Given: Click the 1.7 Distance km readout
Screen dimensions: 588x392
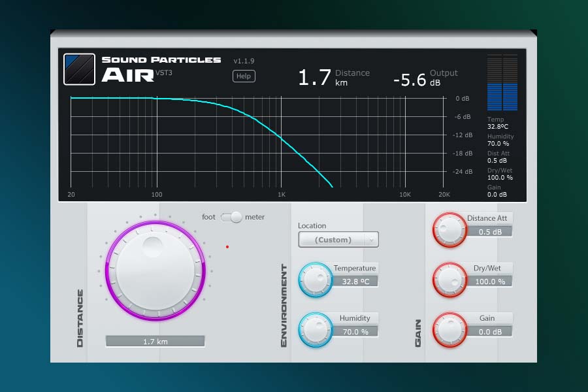Looking at the screenshot, I should (334, 77).
